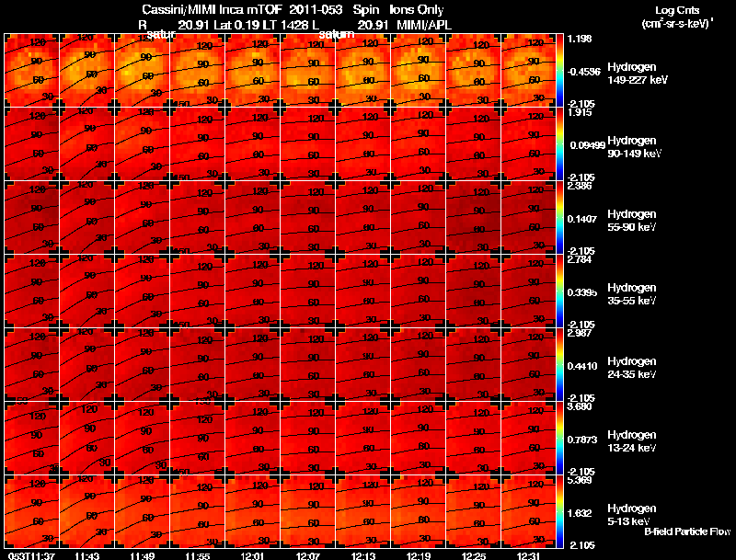Click the Log Cnts colorbar heading
The image size is (736, 560).
(677, 10)
